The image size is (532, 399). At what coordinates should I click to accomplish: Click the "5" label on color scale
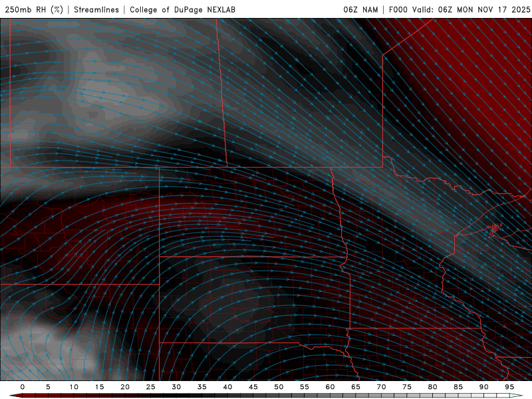[x=48, y=387]
